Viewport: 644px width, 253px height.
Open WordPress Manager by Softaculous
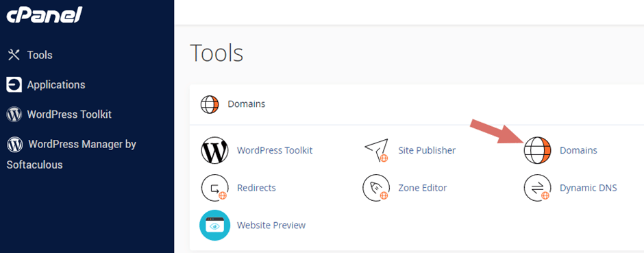pos(71,154)
